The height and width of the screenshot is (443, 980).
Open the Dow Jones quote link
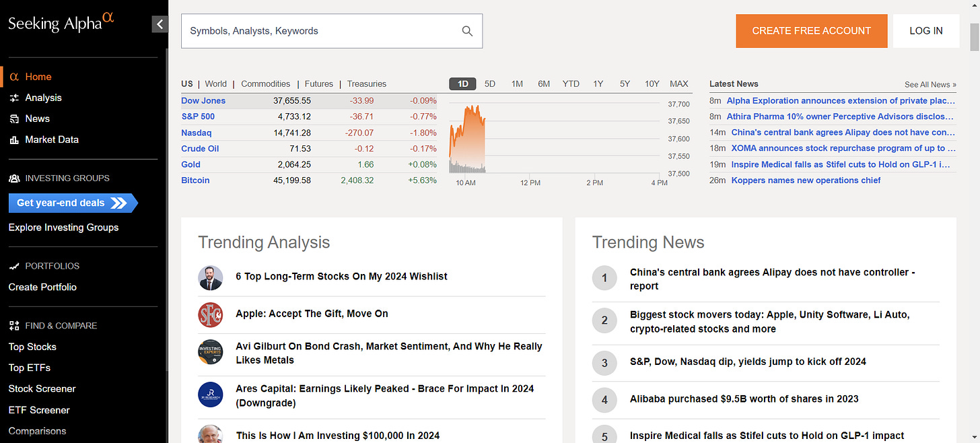(x=203, y=101)
